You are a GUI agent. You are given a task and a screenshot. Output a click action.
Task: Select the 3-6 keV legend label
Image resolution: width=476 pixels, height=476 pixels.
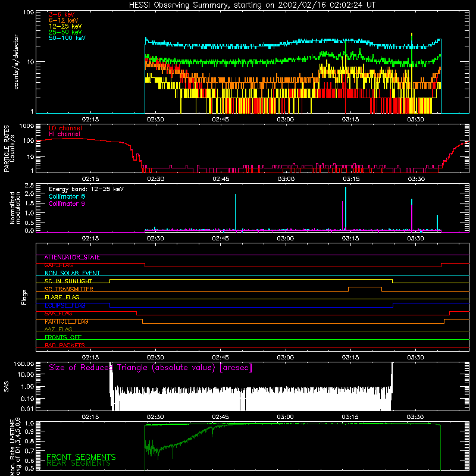pyautogui.click(x=62, y=14)
